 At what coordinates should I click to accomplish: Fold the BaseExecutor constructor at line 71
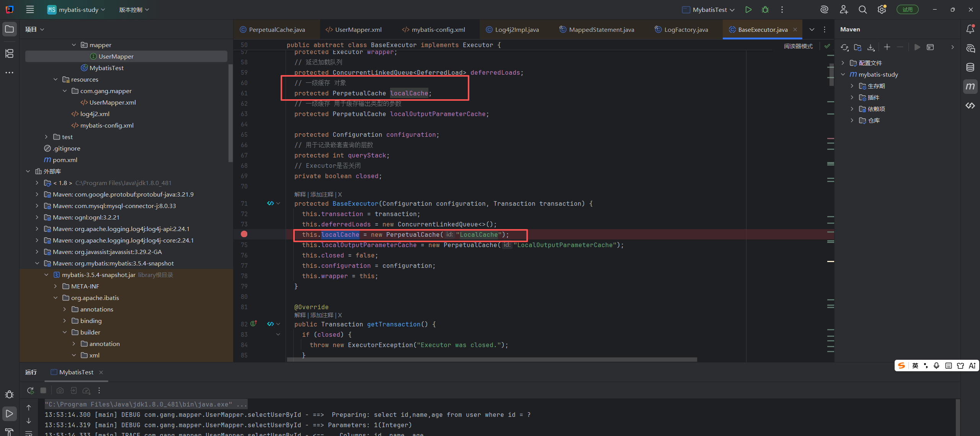point(278,203)
